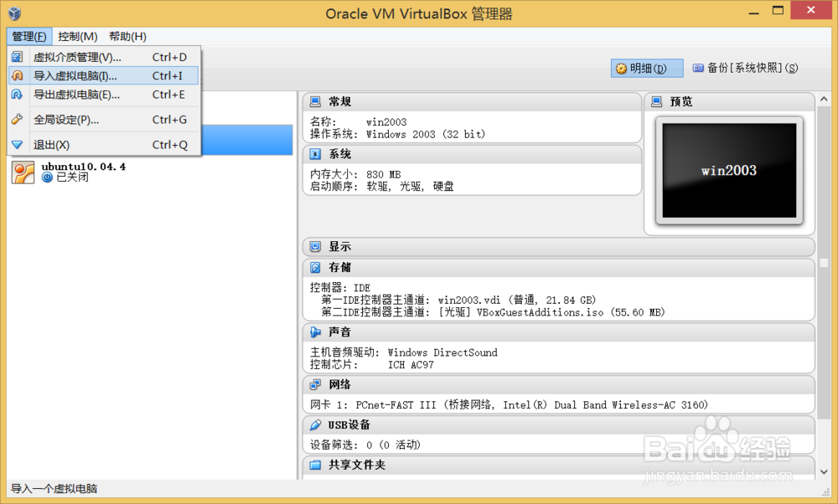The height and width of the screenshot is (504, 838).
Task: Select 虚拟介质管理(V)... menu entry
Action: [x=104, y=57]
